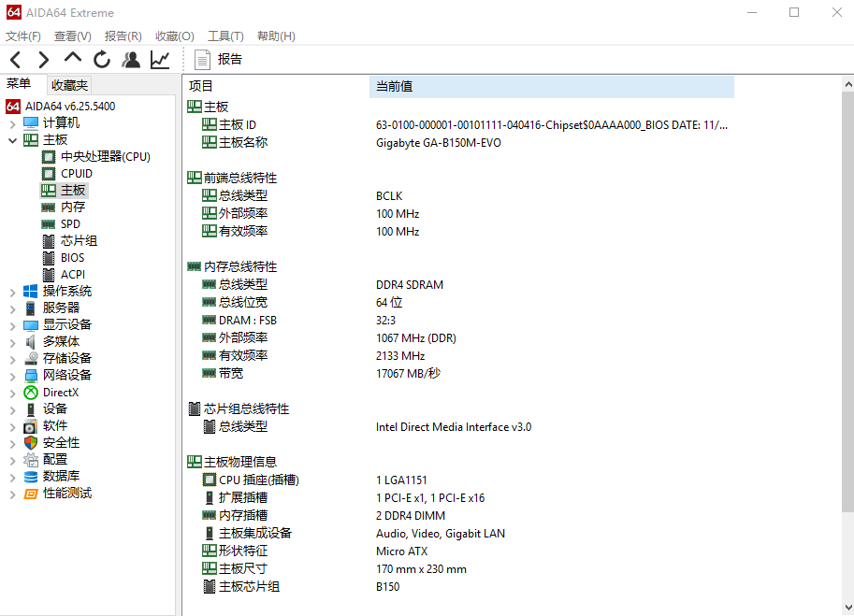This screenshot has width=854, height=616.
Task: Expand the 安全性 tree node
Action: [x=12, y=444]
